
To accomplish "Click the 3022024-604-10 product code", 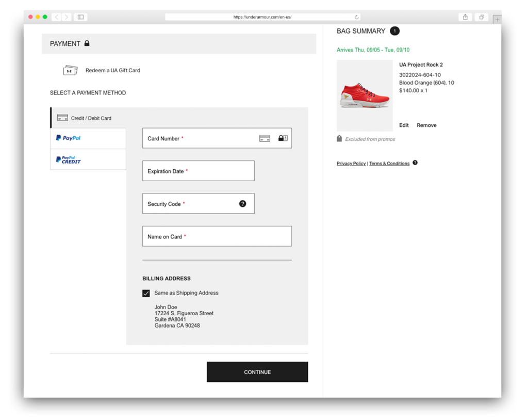I will click(x=420, y=75).
